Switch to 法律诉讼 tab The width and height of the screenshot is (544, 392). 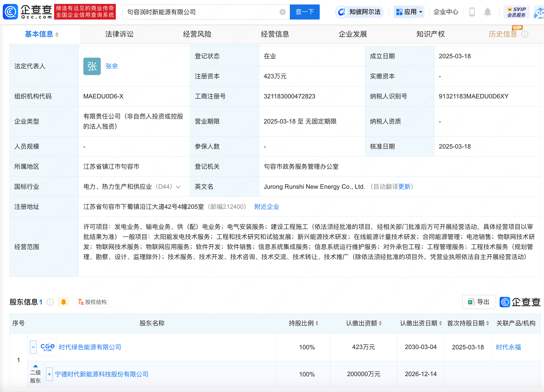(x=119, y=34)
